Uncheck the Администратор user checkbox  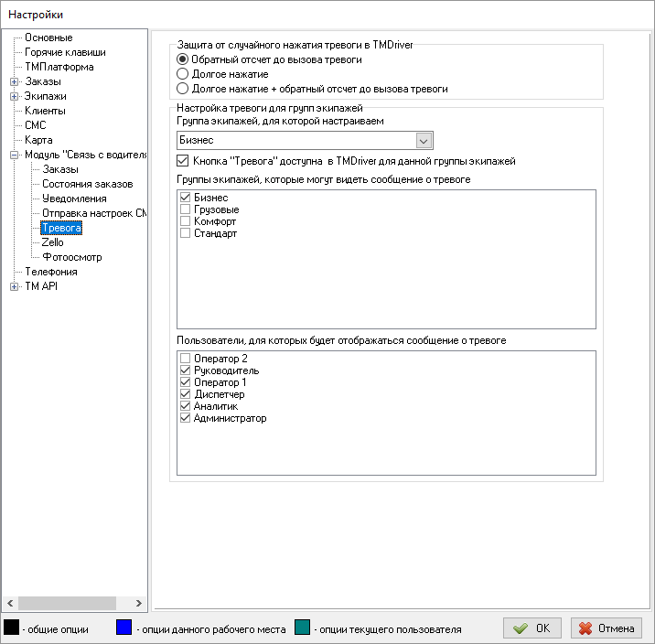click(x=187, y=418)
